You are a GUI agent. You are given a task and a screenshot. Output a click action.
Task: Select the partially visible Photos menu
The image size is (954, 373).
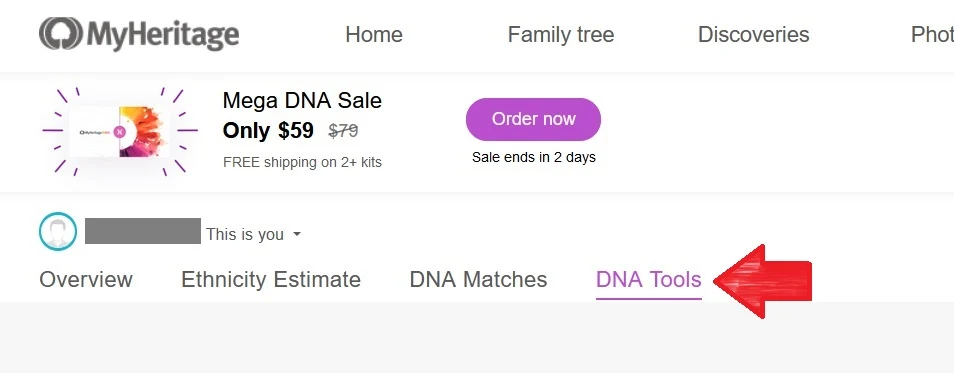(x=932, y=35)
